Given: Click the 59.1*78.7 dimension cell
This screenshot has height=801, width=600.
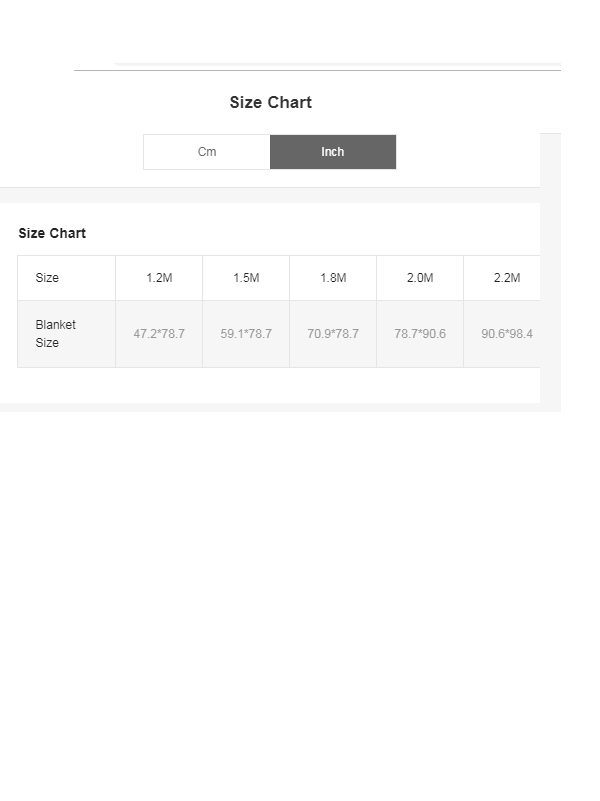Looking at the screenshot, I should [x=246, y=334].
